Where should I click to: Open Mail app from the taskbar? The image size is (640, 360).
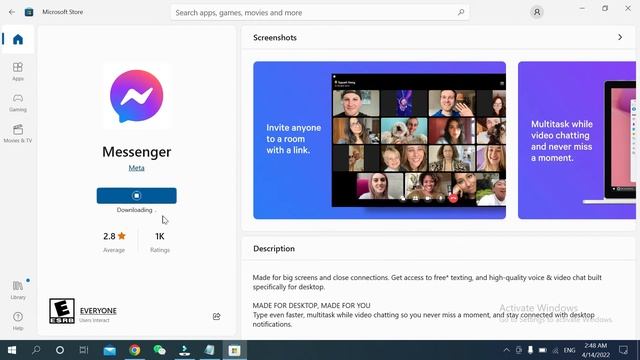pyautogui.click(x=109, y=350)
